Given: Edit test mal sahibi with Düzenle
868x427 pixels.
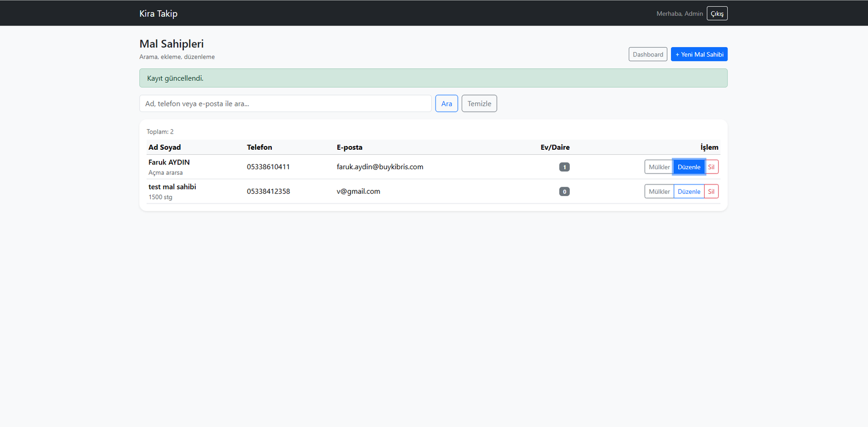Looking at the screenshot, I should click(x=689, y=192).
